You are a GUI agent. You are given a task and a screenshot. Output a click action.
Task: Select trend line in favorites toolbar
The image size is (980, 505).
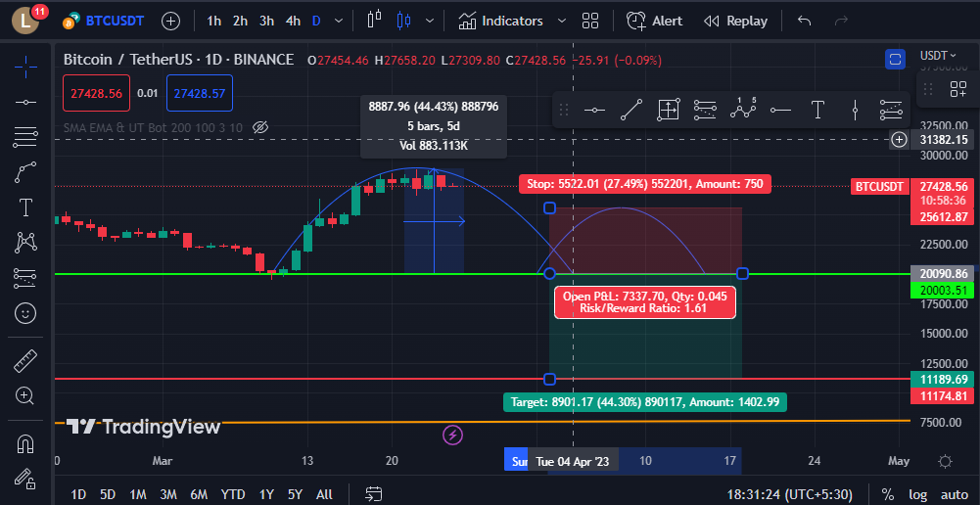click(631, 110)
